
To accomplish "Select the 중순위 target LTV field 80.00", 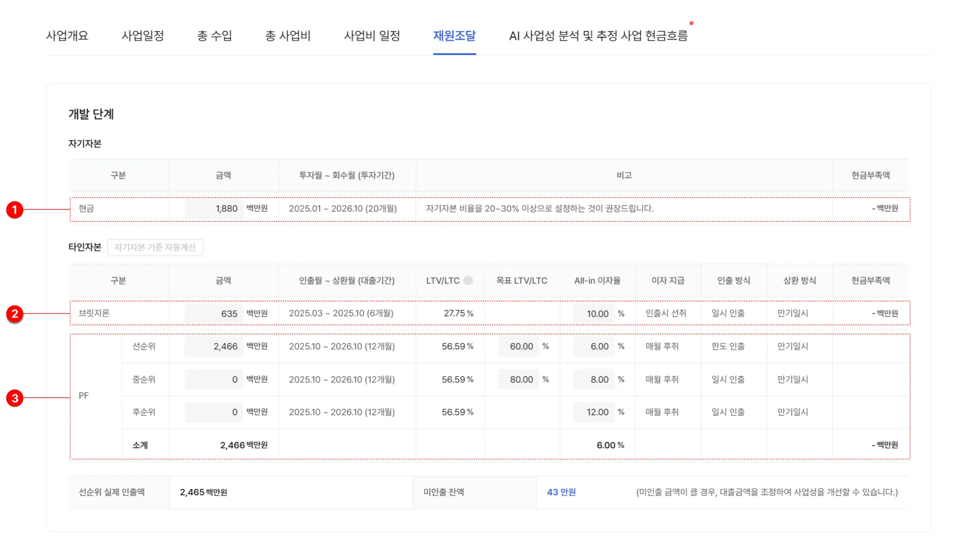I will tap(518, 379).
